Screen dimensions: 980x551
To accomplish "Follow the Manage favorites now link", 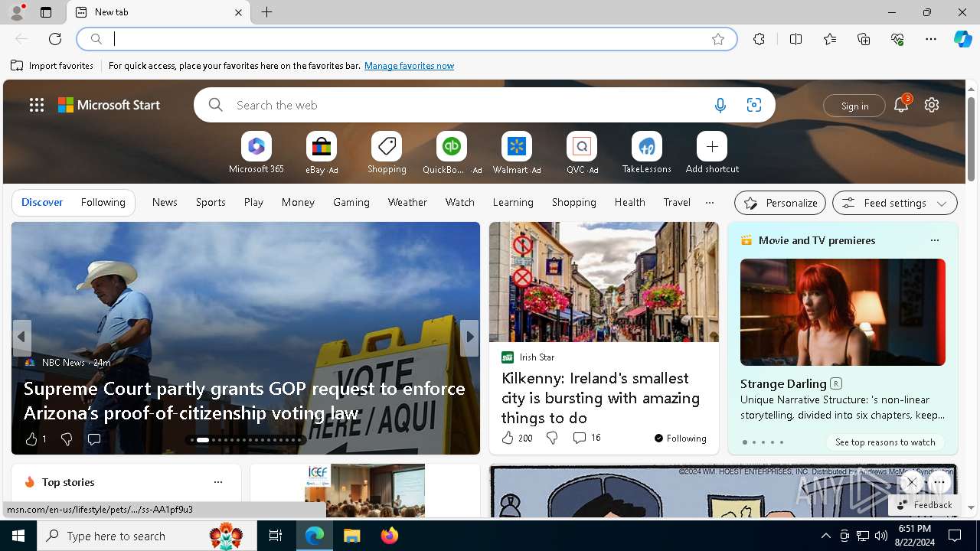I will [x=409, y=66].
